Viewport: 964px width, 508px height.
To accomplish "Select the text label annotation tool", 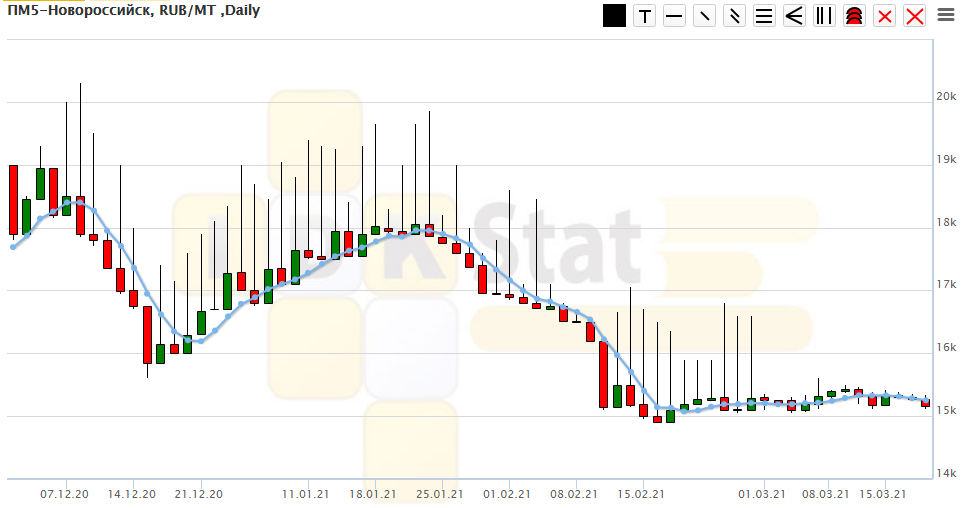I will point(644,16).
